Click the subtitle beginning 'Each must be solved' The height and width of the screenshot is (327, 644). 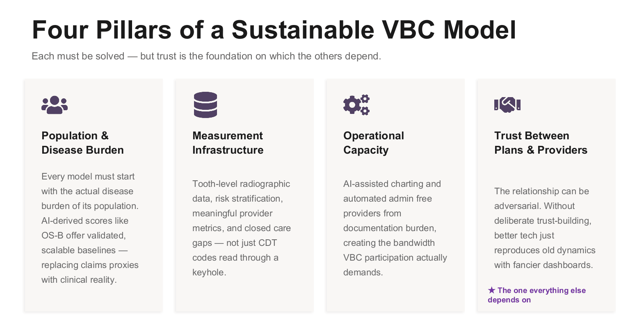coord(206,56)
